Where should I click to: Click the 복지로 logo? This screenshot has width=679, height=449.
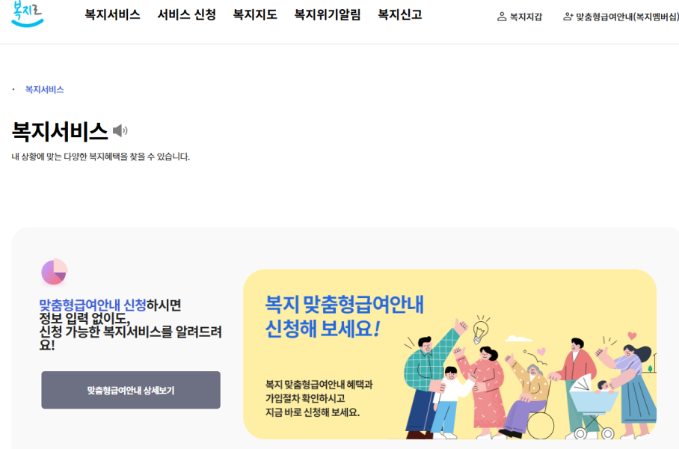coord(27,13)
